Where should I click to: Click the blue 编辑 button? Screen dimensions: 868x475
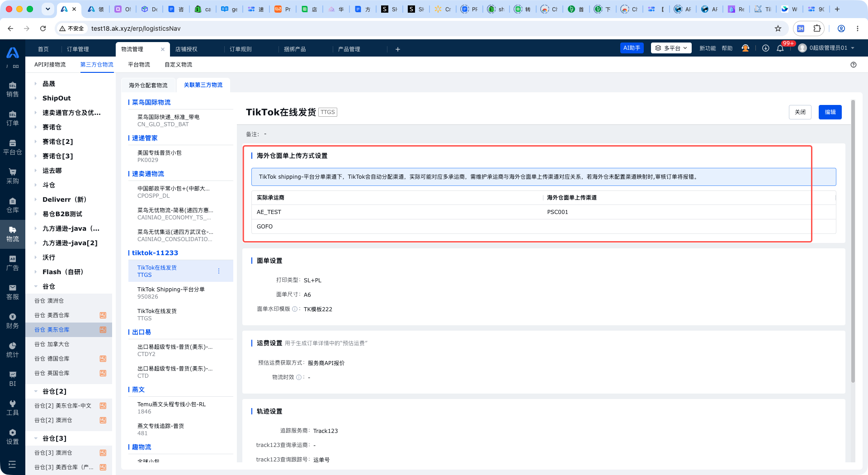(830, 112)
